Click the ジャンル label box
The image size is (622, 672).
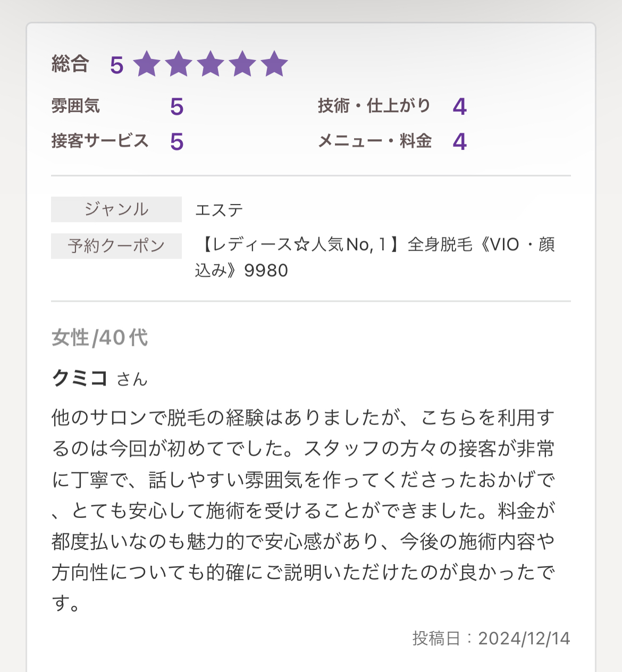(x=116, y=209)
